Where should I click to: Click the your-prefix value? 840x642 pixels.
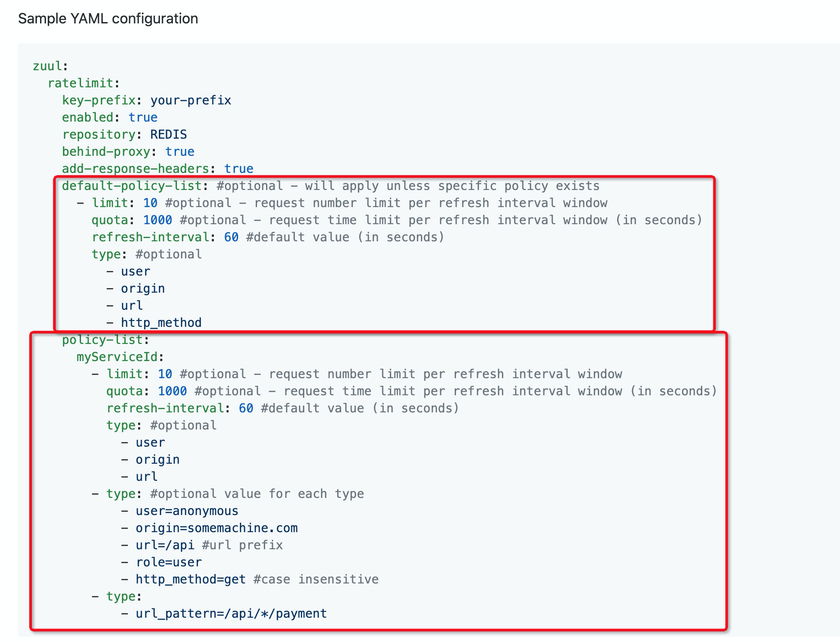tap(190, 100)
